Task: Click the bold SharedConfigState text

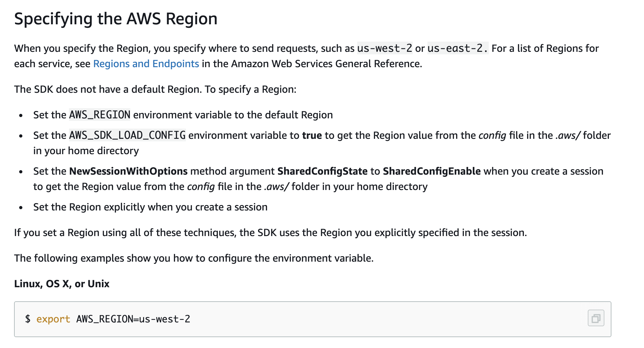Action: [322, 171]
